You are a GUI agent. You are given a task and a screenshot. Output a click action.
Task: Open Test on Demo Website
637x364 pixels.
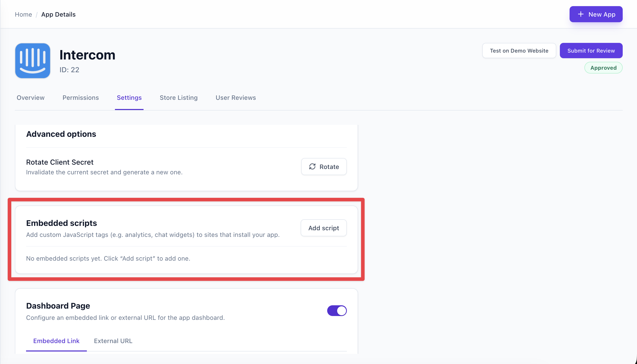[x=519, y=51]
